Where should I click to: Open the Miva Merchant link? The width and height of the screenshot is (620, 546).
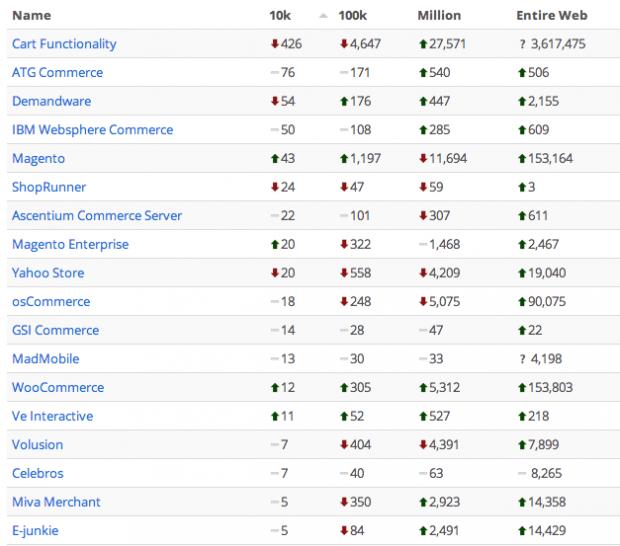pos(56,502)
